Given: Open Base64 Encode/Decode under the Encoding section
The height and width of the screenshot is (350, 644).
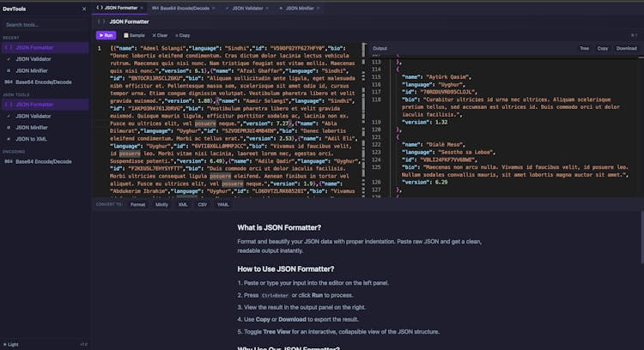Looking at the screenshot, I should (x=42, y=160).
